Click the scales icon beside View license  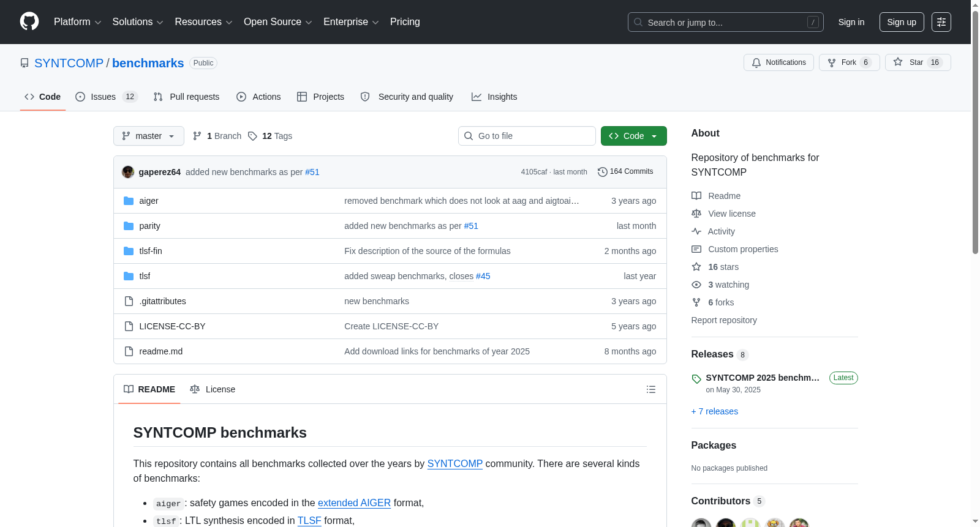click(x=696, y=214)
